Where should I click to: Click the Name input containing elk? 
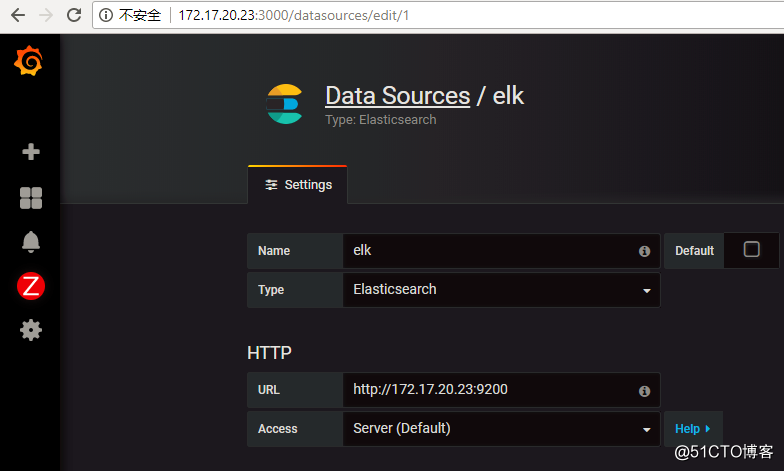tap(502, 251)
